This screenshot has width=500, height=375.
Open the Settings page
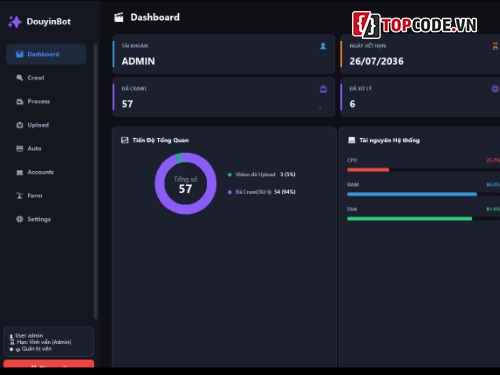tap(46, 219)
